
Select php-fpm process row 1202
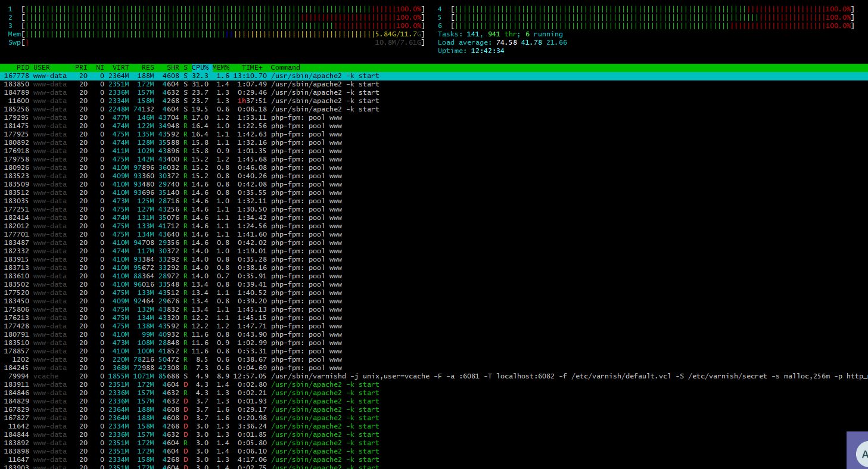click(434, 359)
